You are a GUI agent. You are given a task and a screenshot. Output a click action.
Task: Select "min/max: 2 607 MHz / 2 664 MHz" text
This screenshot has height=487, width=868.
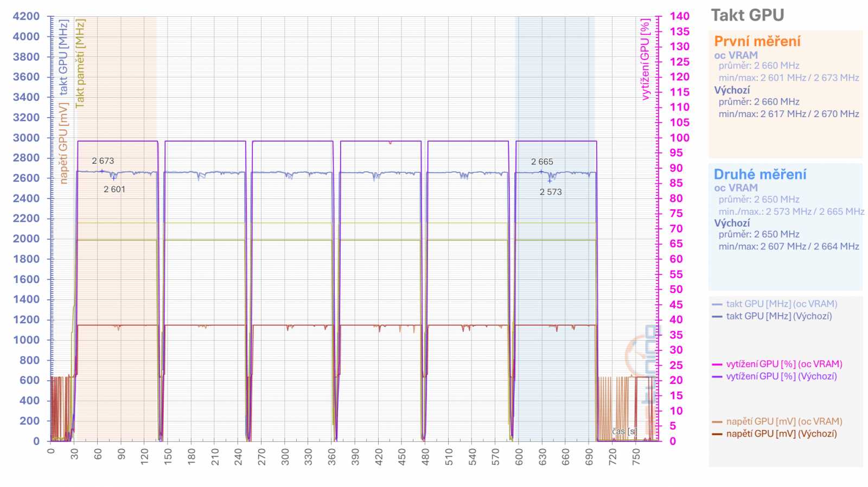click(x=789, y=246)
